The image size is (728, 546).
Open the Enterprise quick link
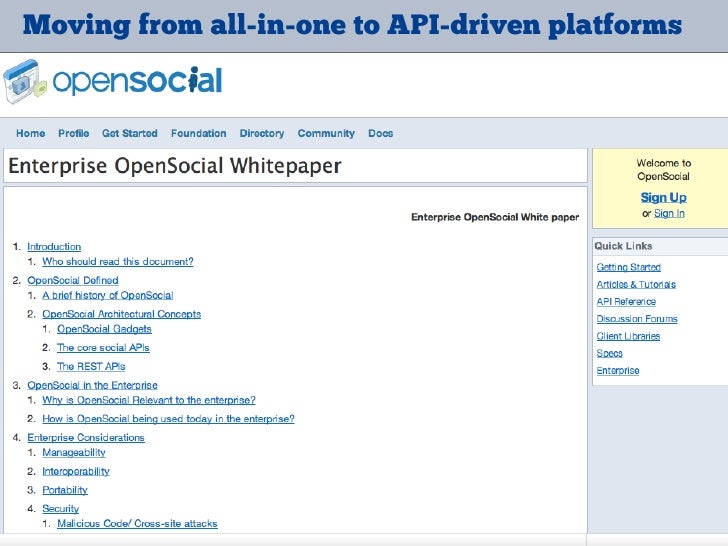618,370
